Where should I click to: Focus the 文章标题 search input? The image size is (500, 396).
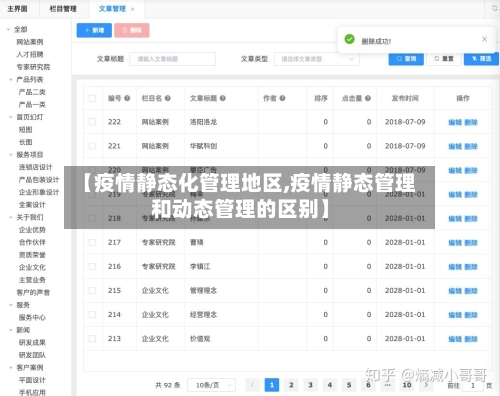coord(173,59)
